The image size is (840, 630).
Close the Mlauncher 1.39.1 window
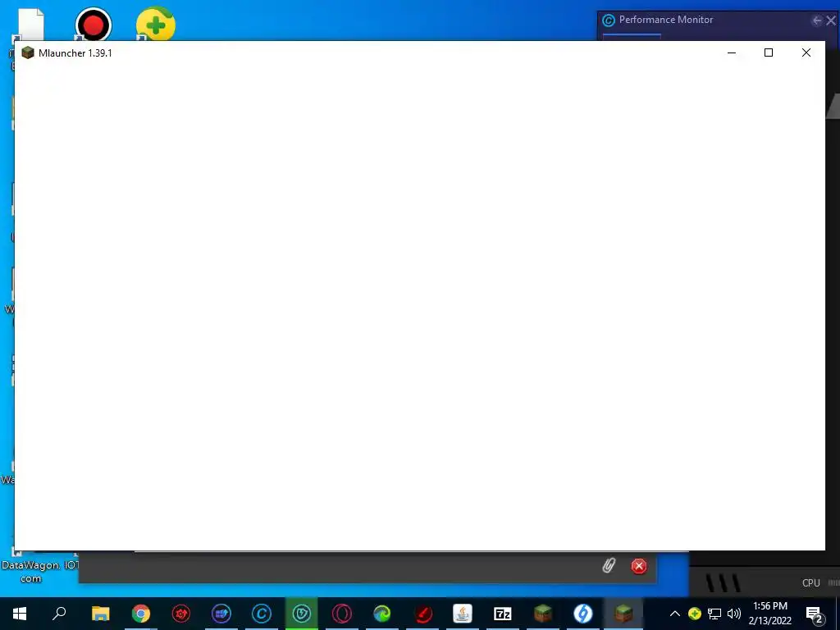806,52
